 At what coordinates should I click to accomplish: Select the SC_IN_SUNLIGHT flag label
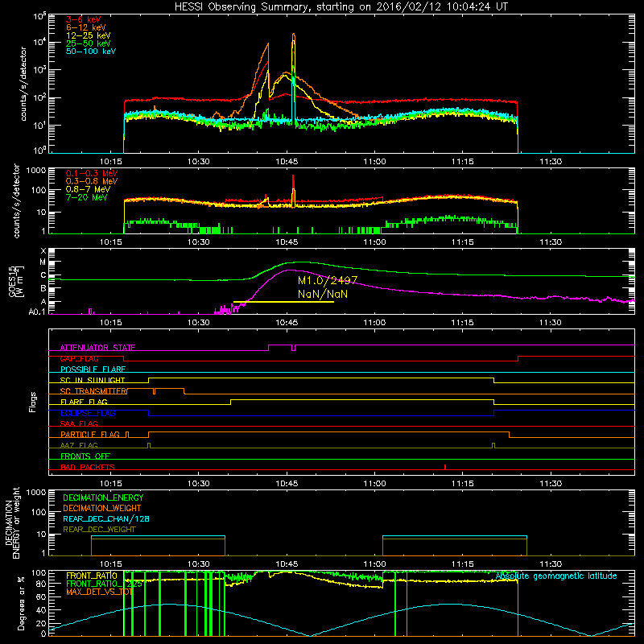pyautogui.click(x=93, y=380)
